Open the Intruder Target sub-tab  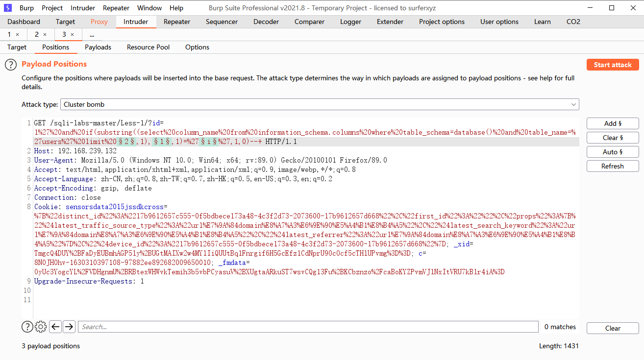[x=17, y=47]
